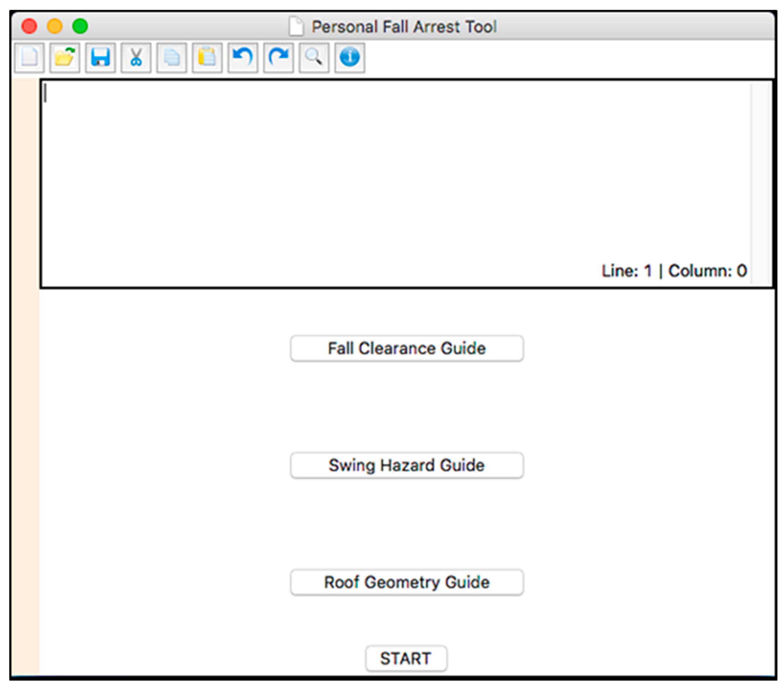Undo the last action via the toolbar
The image size is (784, 688).
pyautogui.click(x=242, y=58)
